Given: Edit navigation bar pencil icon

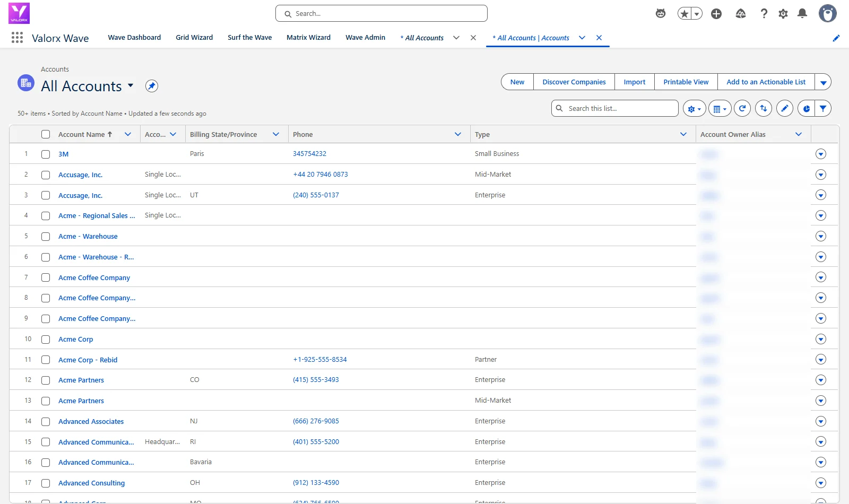Looking at the screenshot, I should (x=836, y=38).
